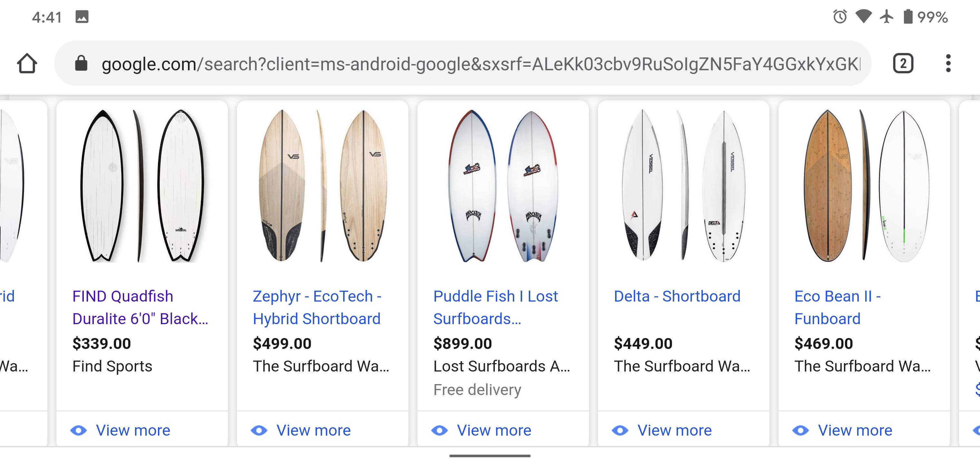Image resolution: width=980 pixels, height=464 pixels.
Task: Open the tab switcher showing 2 tabs
Action: pyautogui.click(x=903, y=63)
